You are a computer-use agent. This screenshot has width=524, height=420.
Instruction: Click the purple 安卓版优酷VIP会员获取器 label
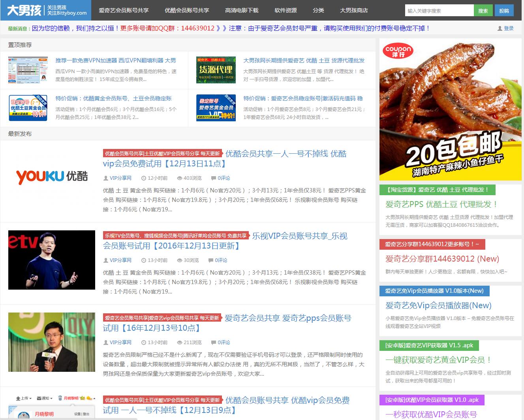(x=432, y=400)
